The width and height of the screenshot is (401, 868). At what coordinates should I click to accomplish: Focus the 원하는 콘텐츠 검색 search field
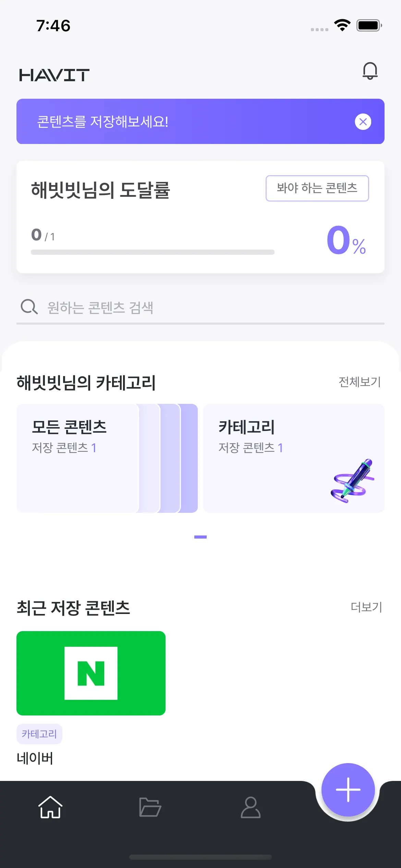click(206, 308)
